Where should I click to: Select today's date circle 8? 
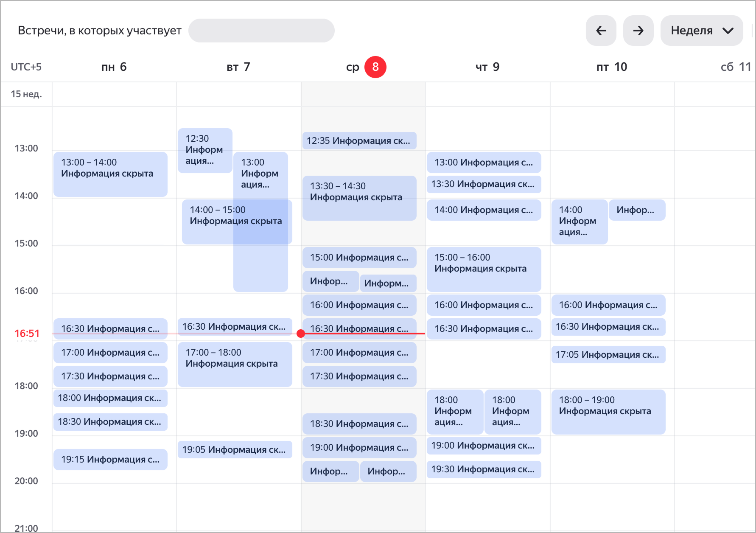[x=375, y=67]
